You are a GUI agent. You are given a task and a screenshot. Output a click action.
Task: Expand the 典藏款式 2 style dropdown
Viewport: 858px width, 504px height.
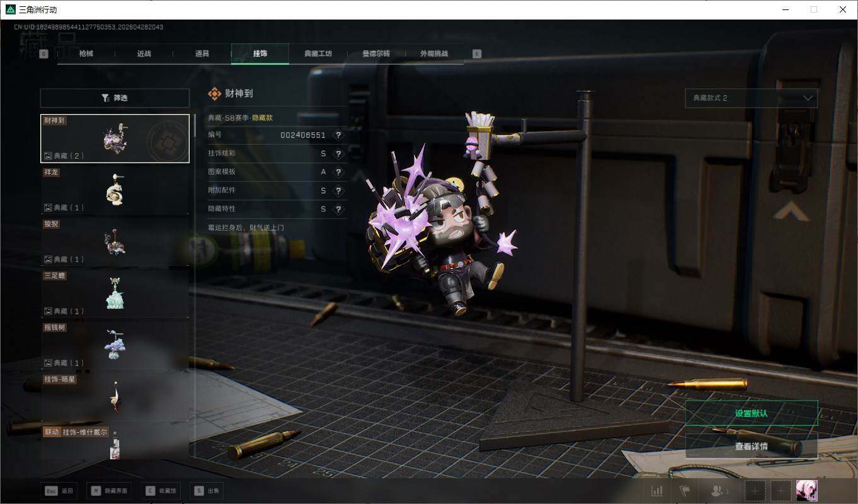(751, 98)
